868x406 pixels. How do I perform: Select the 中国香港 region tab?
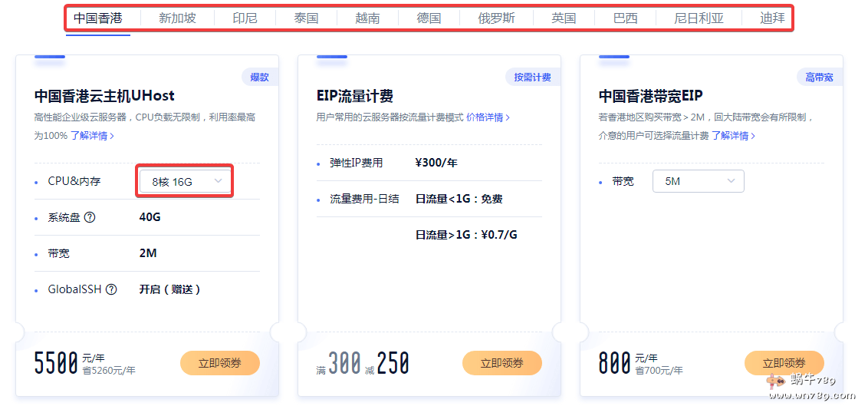coord(98,18)
